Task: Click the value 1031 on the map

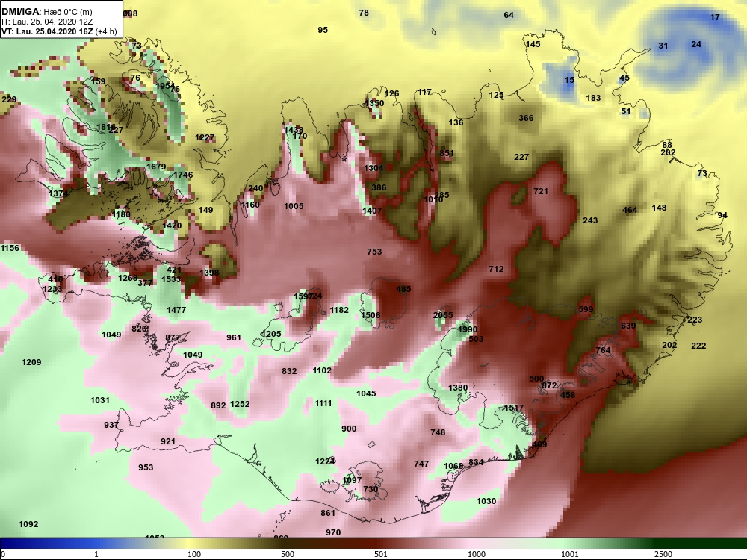Action: click(100, 400)
